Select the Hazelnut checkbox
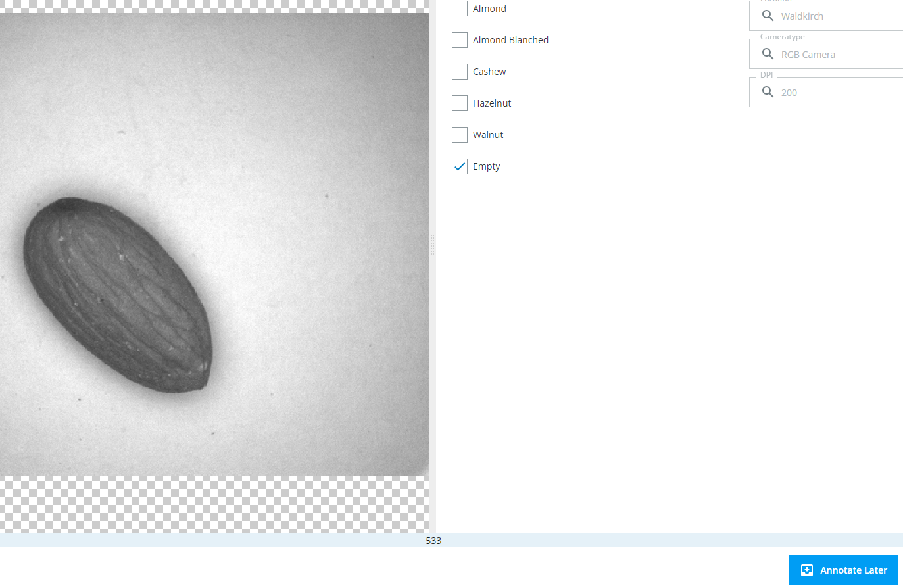Image resolution: width=903 pixels, height=588 pixels. pos(460,103)
